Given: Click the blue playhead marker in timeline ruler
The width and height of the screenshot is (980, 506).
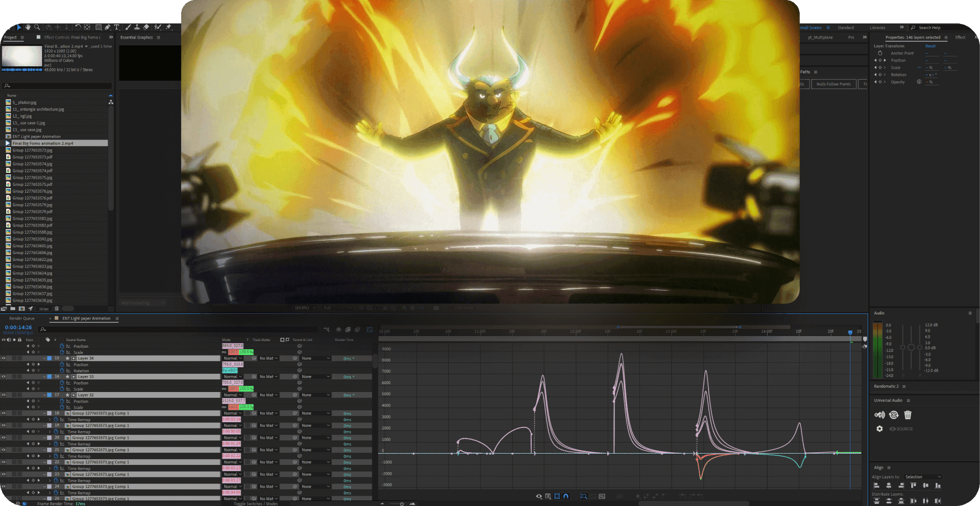Looking at the screenshot, I should tap(850, 332).
